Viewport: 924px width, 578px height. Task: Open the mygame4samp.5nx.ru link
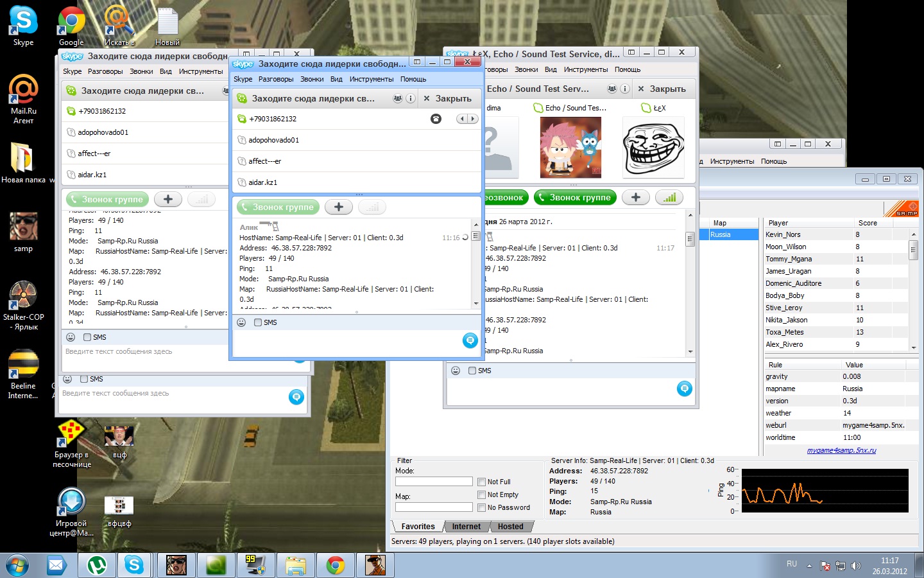(x=841, y=450)
